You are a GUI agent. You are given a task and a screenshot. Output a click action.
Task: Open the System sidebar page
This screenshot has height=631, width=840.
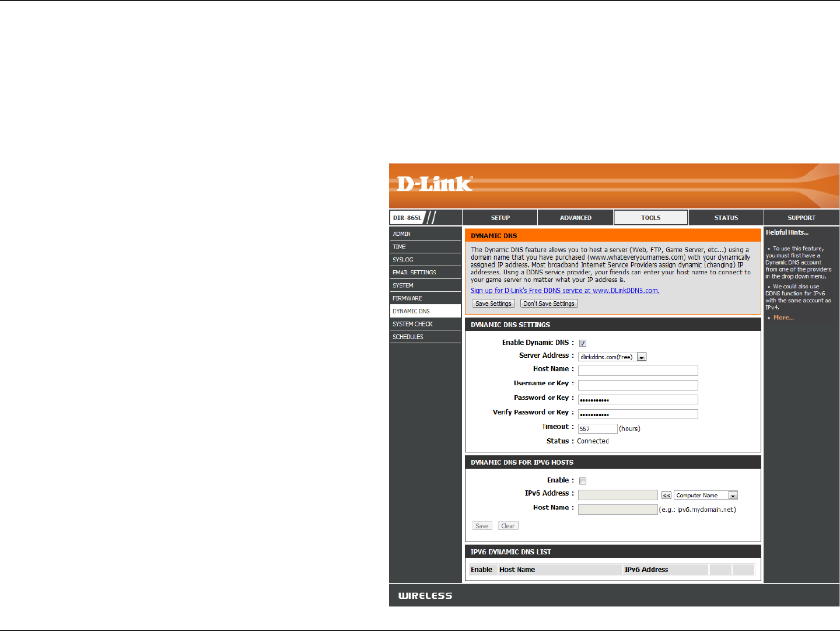point(425,285)
